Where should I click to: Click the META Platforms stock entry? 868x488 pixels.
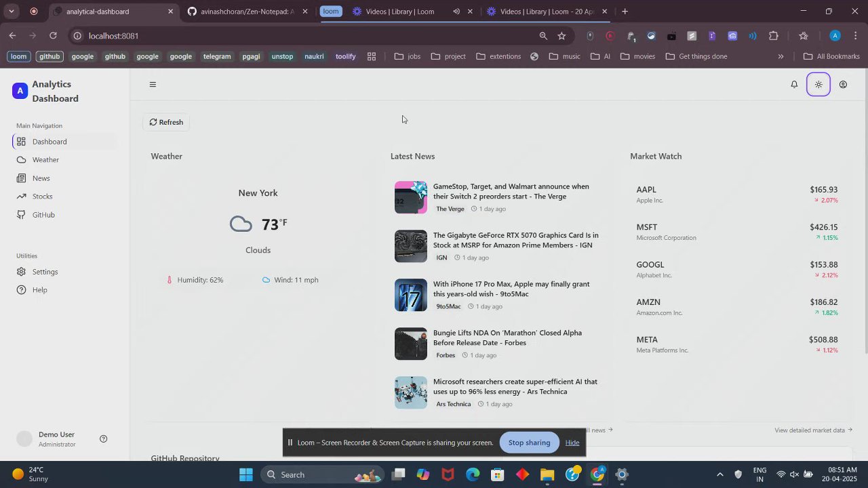pyautogui.click(x=737, y=344)
